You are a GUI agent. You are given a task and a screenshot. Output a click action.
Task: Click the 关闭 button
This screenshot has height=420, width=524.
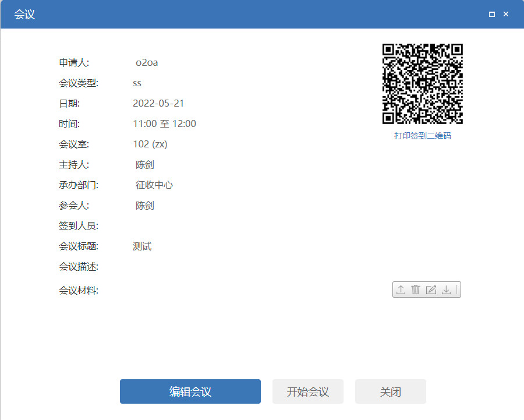point(390,391)
